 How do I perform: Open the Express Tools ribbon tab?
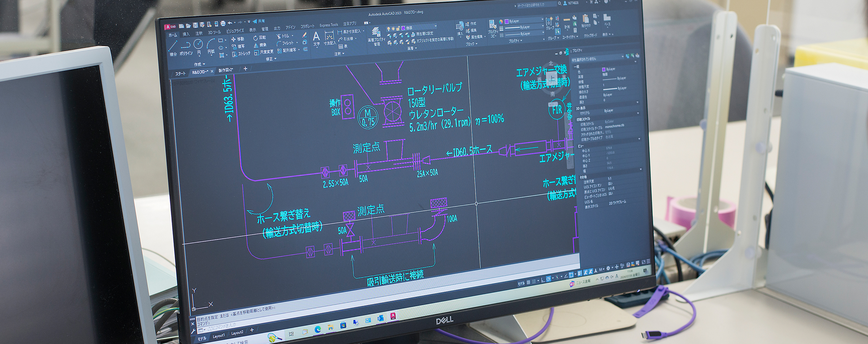click(329, 25)
